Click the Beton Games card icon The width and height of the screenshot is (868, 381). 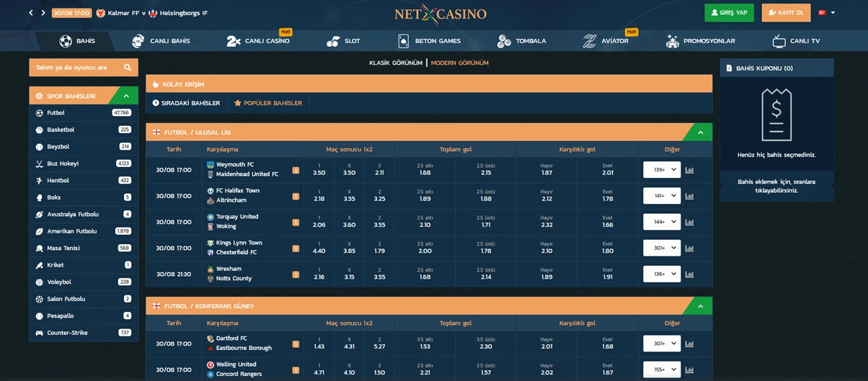[x=403, y=41]
